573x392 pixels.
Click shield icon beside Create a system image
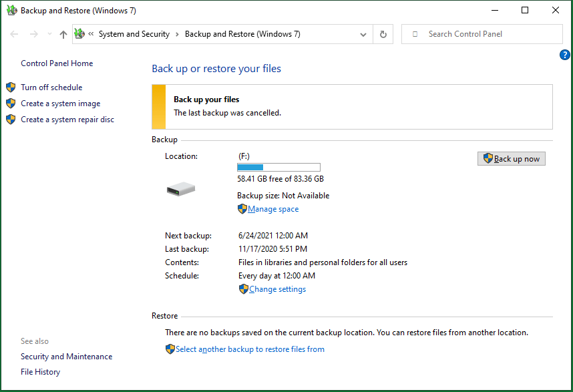point(11,104)
